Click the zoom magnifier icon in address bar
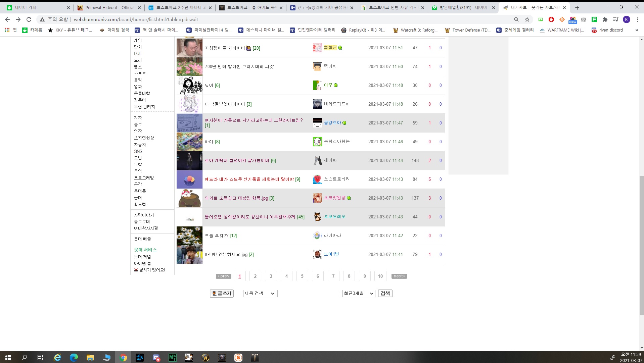The height and width of the screenshot is (363, 644). [516, 19]
